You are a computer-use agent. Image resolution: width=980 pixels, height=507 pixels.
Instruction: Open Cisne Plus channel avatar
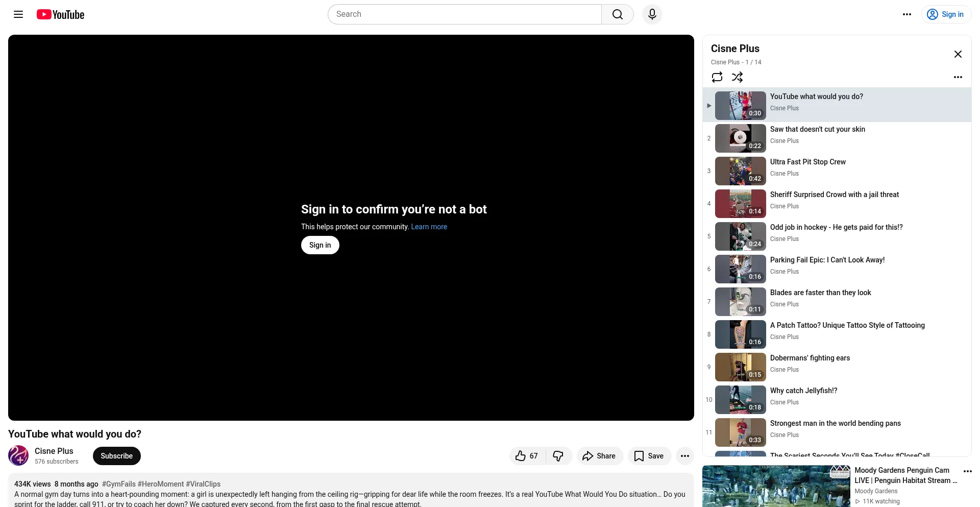(x=18, y=455)
